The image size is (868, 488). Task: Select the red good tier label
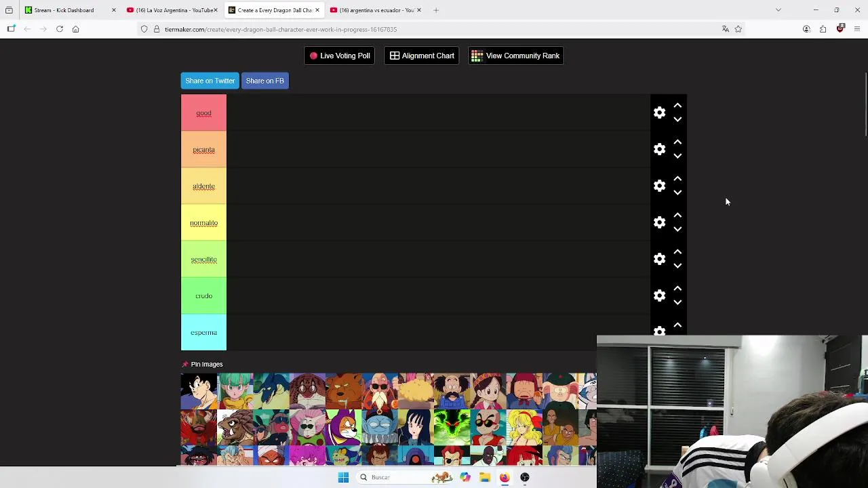point(203,113)
